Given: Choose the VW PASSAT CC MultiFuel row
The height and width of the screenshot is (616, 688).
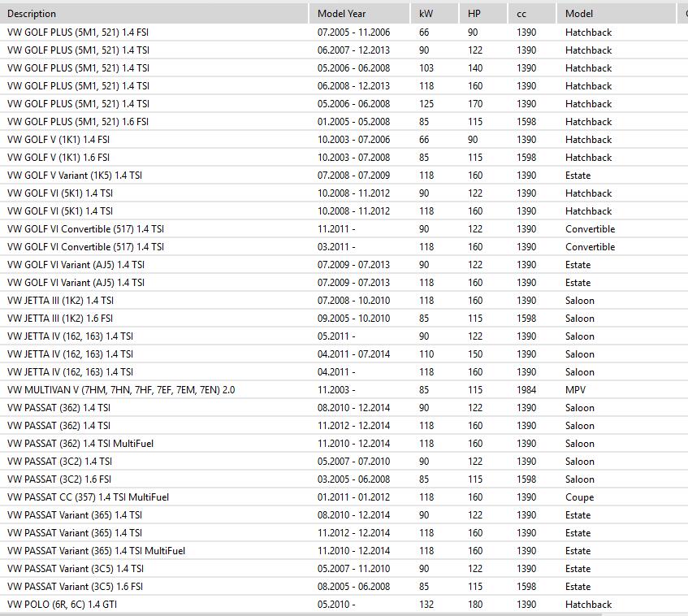Looking at the screenshot, I should point(88,497).
